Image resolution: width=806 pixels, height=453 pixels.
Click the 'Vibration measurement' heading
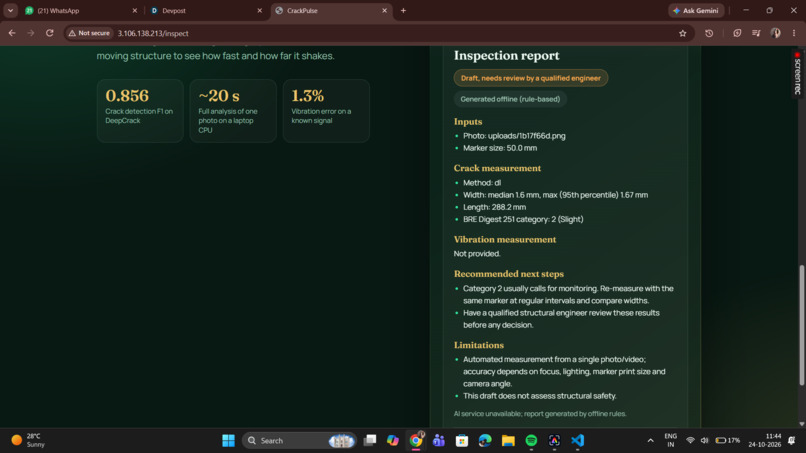[x=505, y=240]
